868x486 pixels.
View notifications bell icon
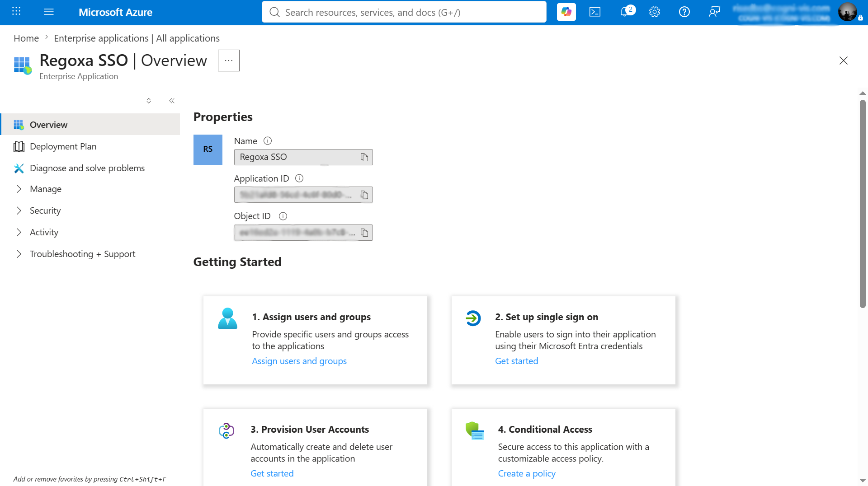tap(625, 12)
